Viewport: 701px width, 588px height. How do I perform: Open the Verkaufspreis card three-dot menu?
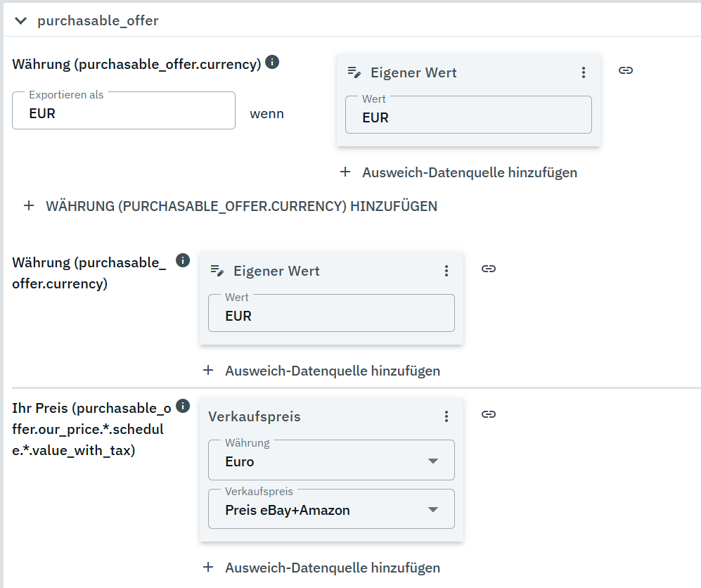(x=446, y=416)
